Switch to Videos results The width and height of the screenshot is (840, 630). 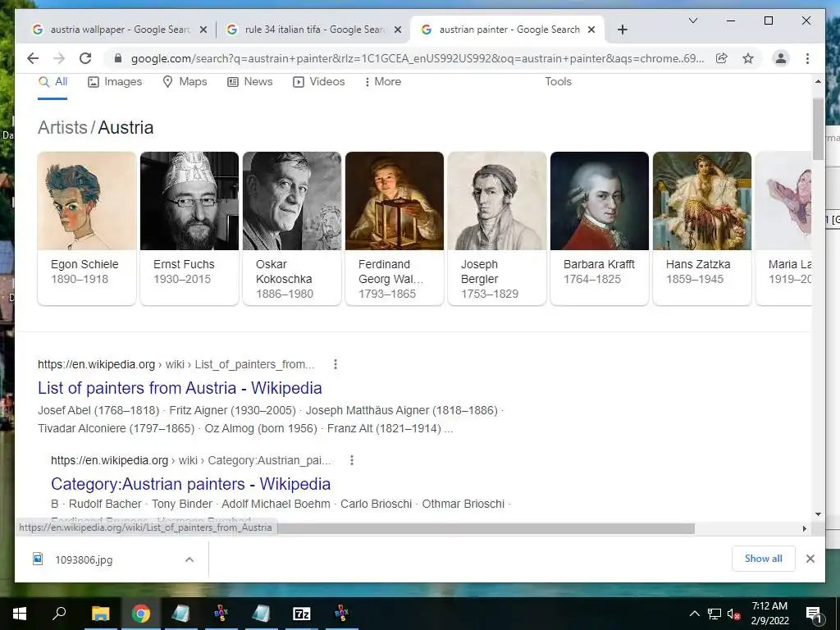point(319,82)
